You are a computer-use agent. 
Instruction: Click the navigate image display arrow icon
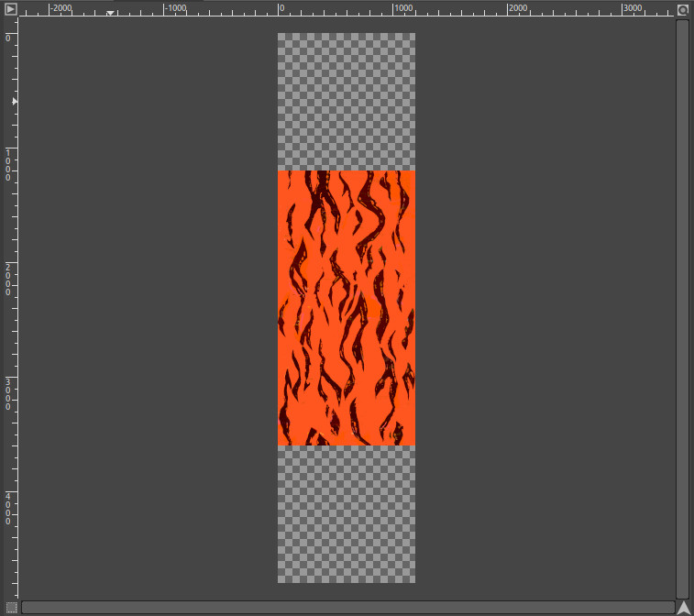pos(683,607)
